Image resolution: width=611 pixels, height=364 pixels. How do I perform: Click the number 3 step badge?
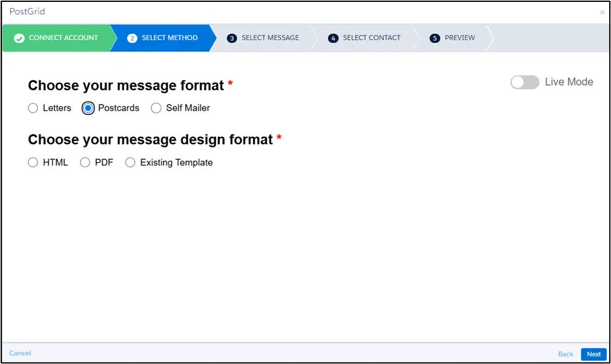point(232,38)
